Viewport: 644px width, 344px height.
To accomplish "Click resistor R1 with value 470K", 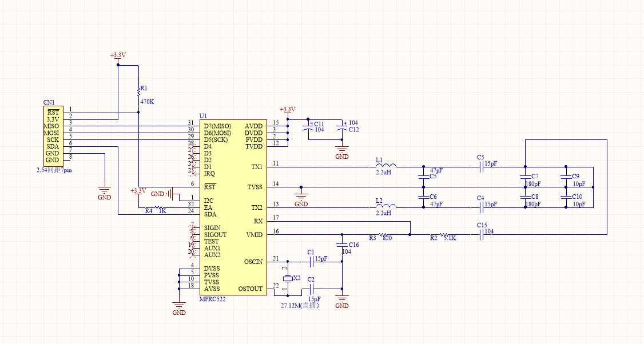I will click(137, 90).
